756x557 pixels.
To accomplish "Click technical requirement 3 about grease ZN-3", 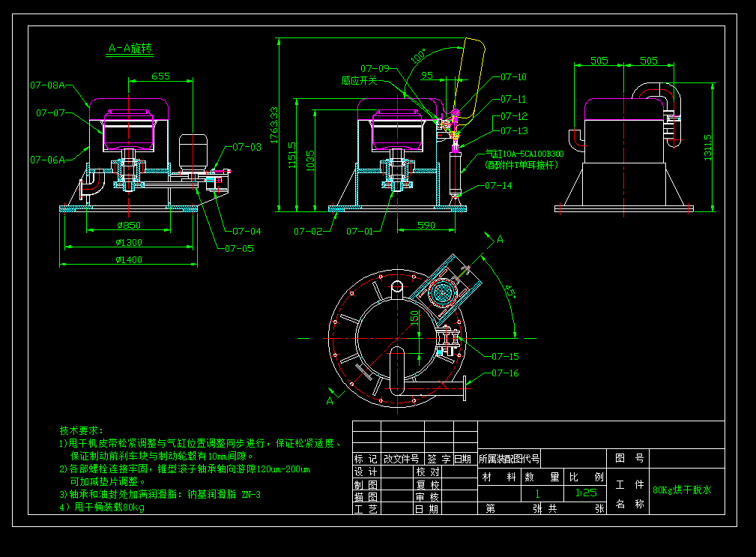I will pyautogui.click(x=160, y=494).
